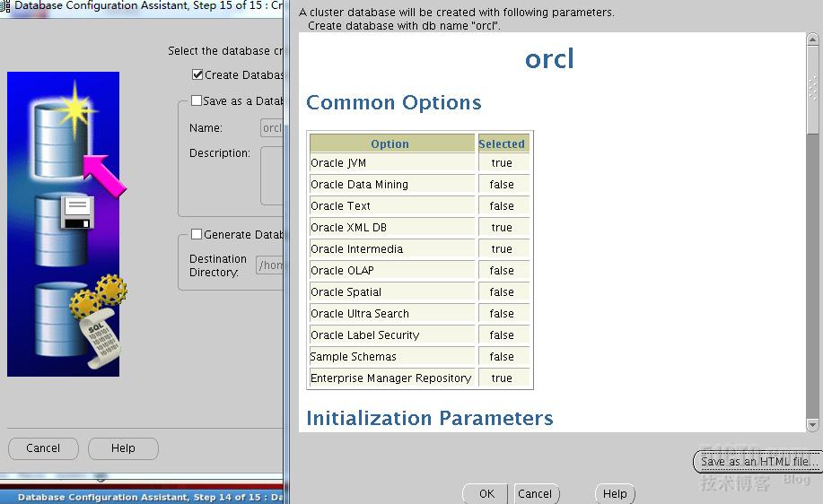Click the 'true' value for Oracle XML DB
Image resolution: width=823 pixels, height=504 pixels.
pyautogui.click(x=503, y=228)
